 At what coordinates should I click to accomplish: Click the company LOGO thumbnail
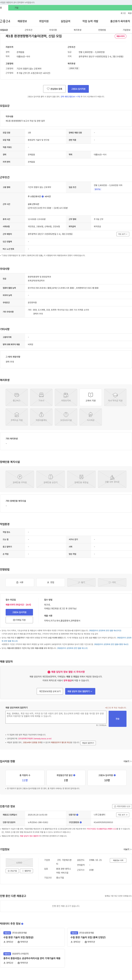coord(19,862)
